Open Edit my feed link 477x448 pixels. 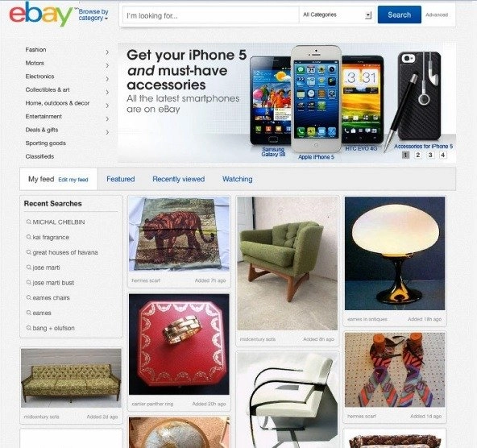click(x=73, y=180)
